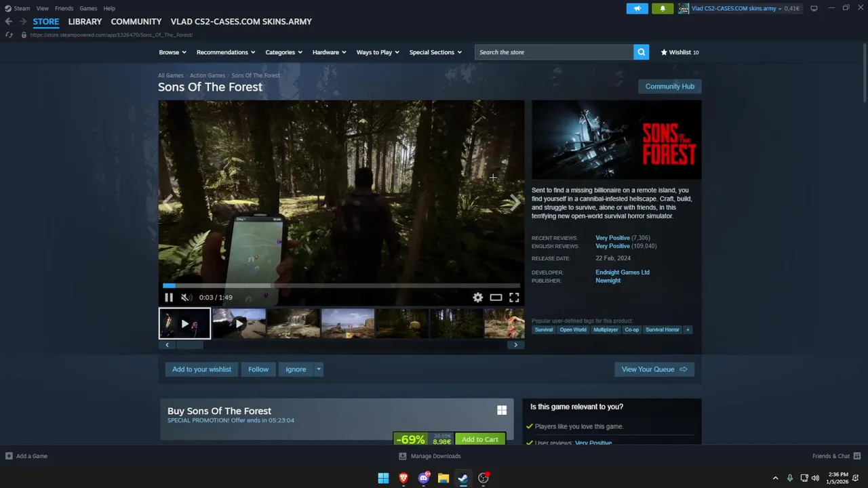Viewport: 868px width, 488px height.
Task: Click the plus button to add tags
Action: (x=688, y=330)
